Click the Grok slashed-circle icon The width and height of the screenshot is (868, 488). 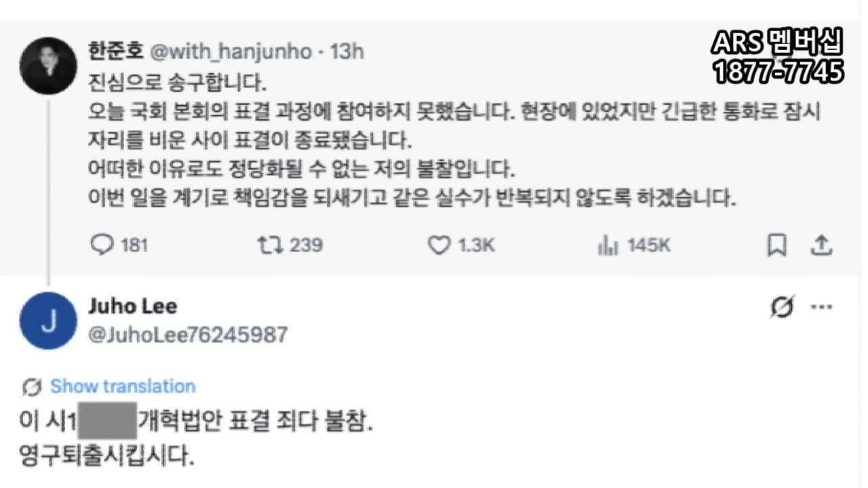pos(782,307)
